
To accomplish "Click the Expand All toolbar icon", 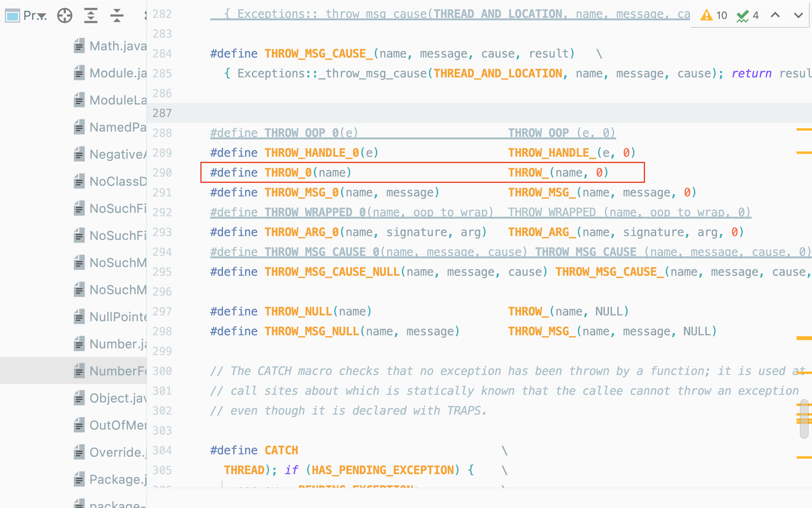I will click(91, 15).
